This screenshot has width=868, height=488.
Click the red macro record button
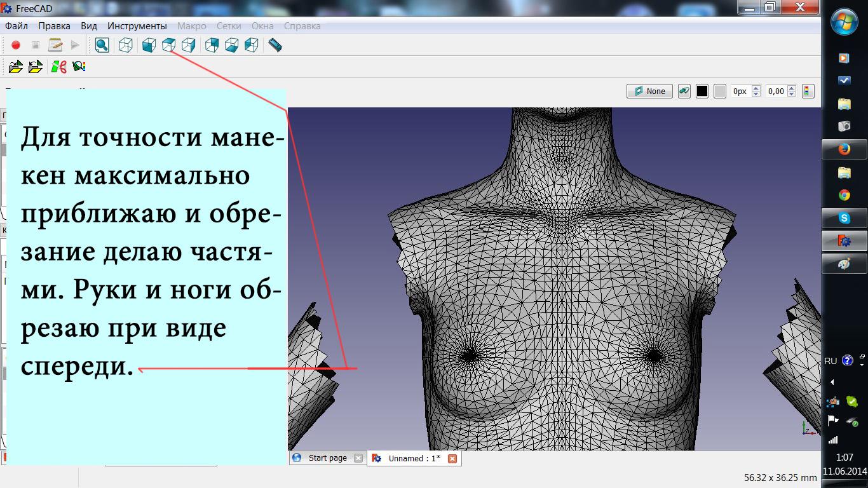pos(16,45)
